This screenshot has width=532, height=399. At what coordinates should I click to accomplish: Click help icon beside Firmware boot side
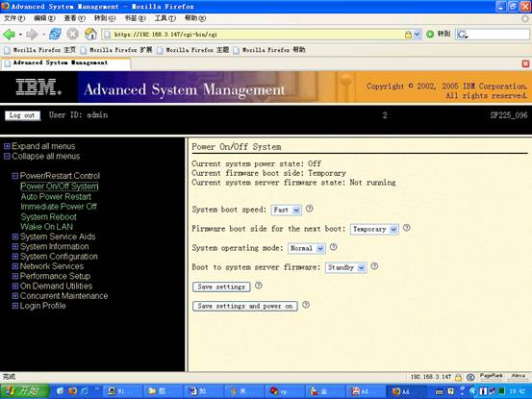[x=407, y=228]
